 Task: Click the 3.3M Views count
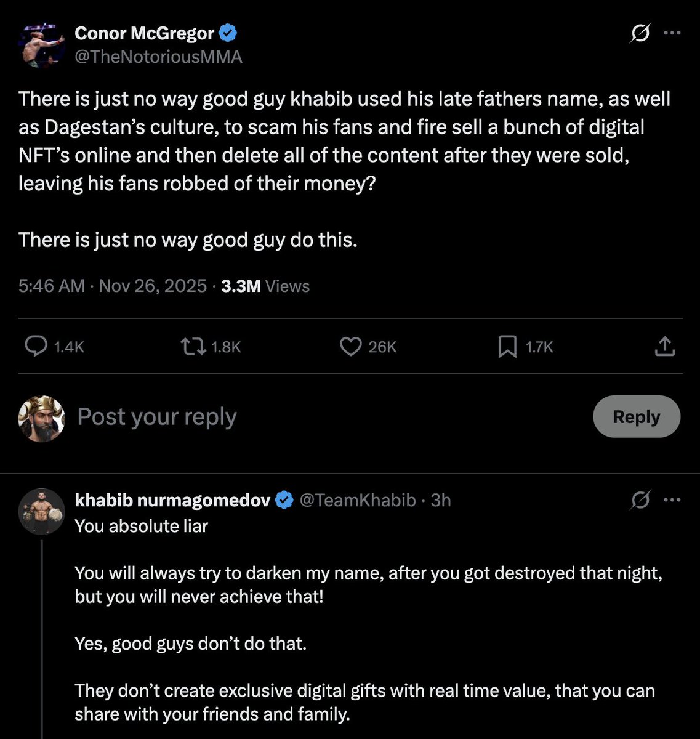pos(265,286)
